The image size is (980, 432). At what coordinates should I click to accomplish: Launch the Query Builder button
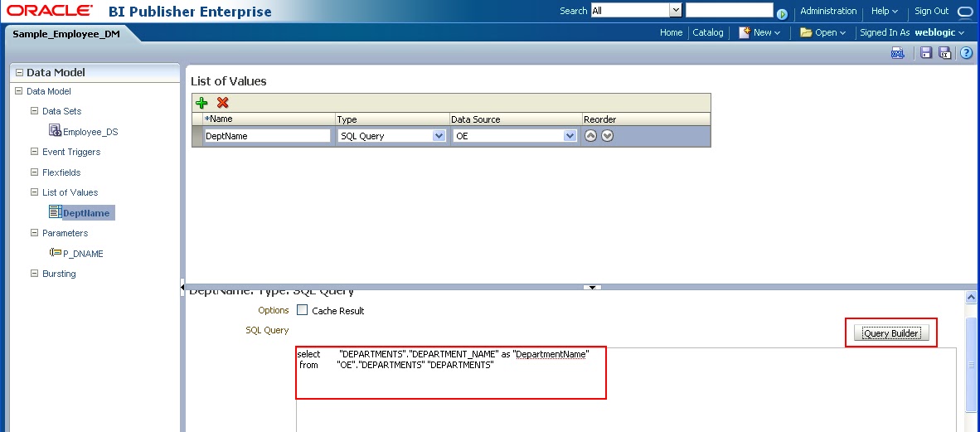[x=890, y=333]
